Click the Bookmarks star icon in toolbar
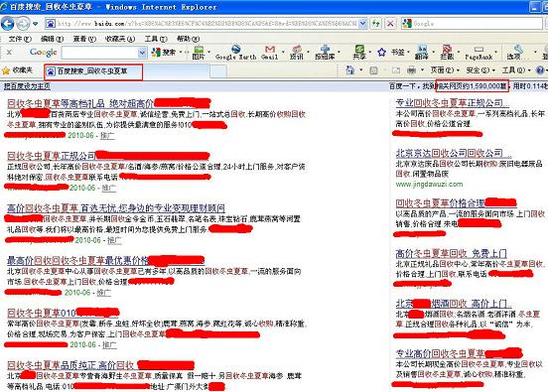Image resolution: width=548 pixels, height=392 pixels. [381, 53]
